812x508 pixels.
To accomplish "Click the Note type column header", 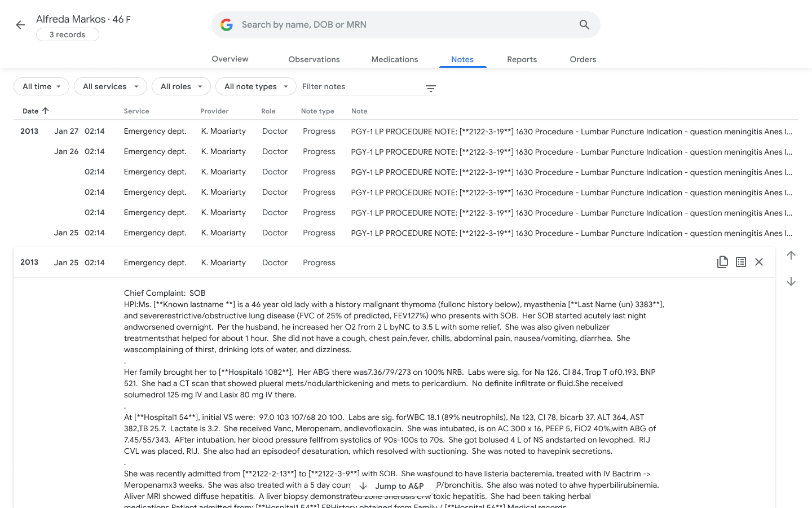I will coord(317,111).
